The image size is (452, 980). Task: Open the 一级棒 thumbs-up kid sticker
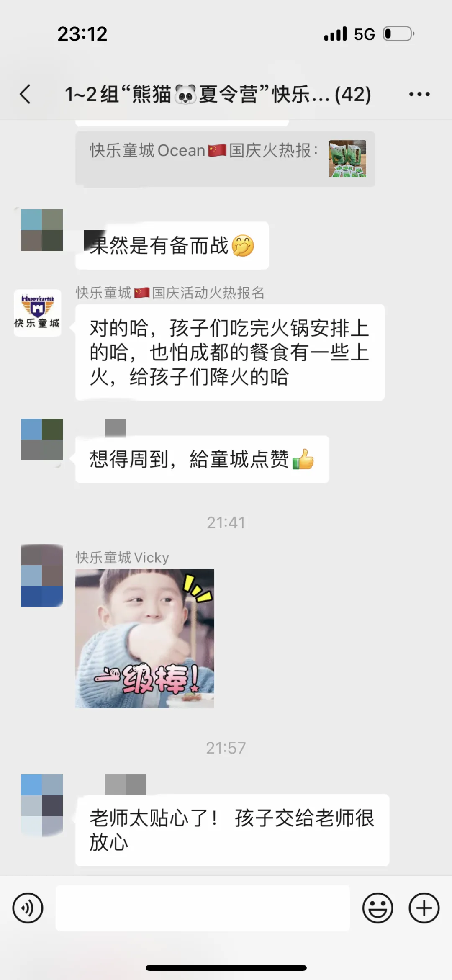(x=145, y=638)
